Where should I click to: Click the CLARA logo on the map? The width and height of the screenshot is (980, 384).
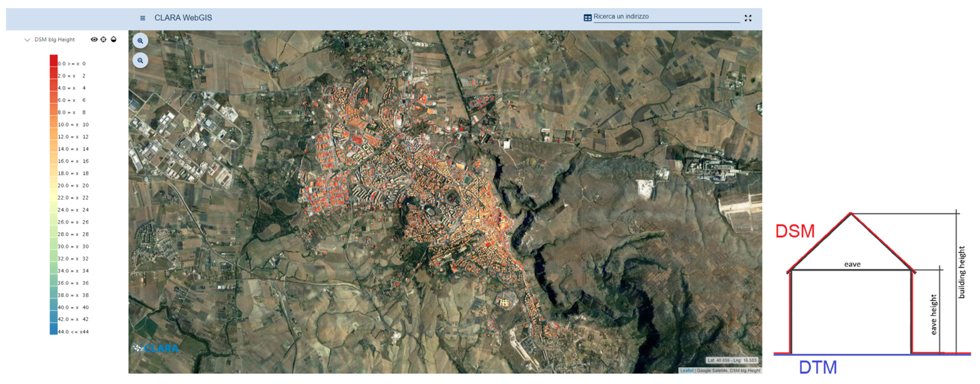(156, 348)
